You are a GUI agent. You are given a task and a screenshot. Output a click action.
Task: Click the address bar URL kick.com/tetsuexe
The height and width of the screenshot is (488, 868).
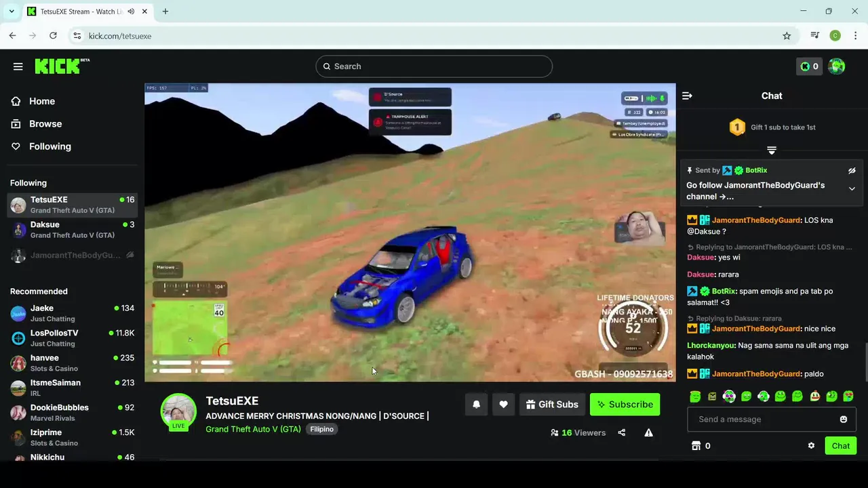pos(120,36)
